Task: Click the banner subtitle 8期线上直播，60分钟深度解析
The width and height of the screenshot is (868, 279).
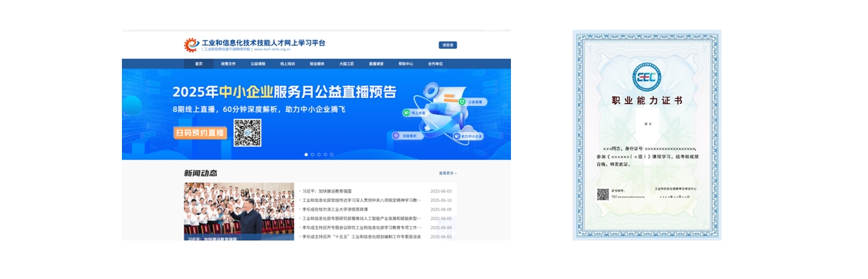Action: (x=258, y=109)
